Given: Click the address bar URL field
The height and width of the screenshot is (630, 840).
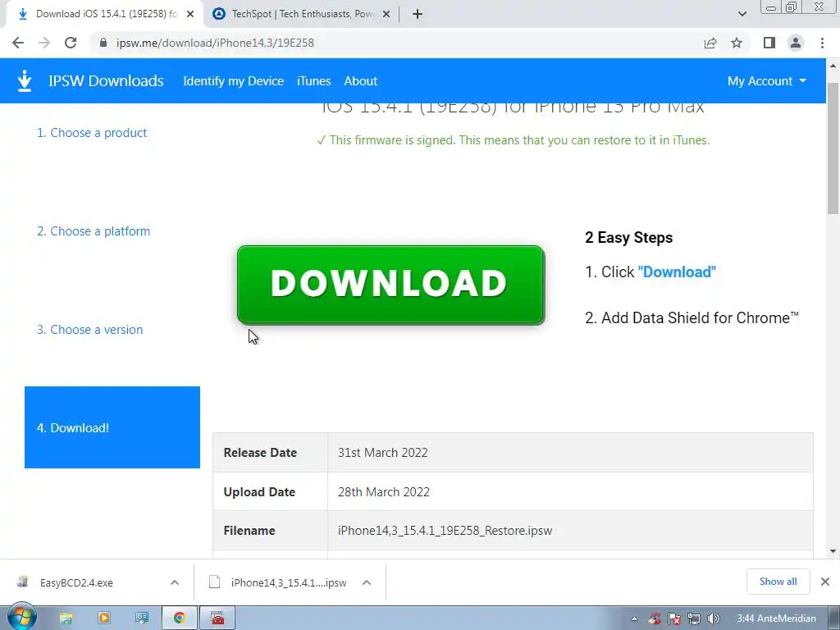Looking at the screenshot, I should 396,43.
